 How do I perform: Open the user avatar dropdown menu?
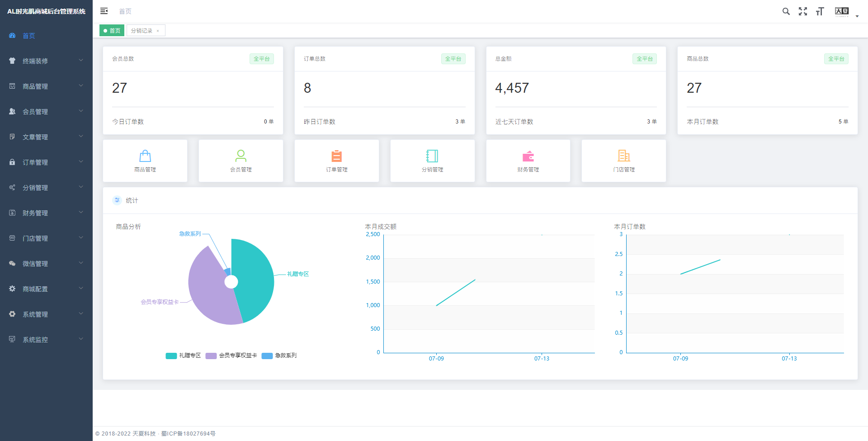coord(846,12)
